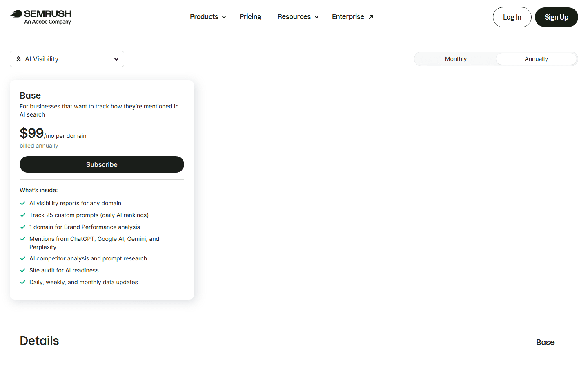This screenshot has width=588, height=368.
Task: Click the Enterprise external arrow icon
Action: coord(371,17)
